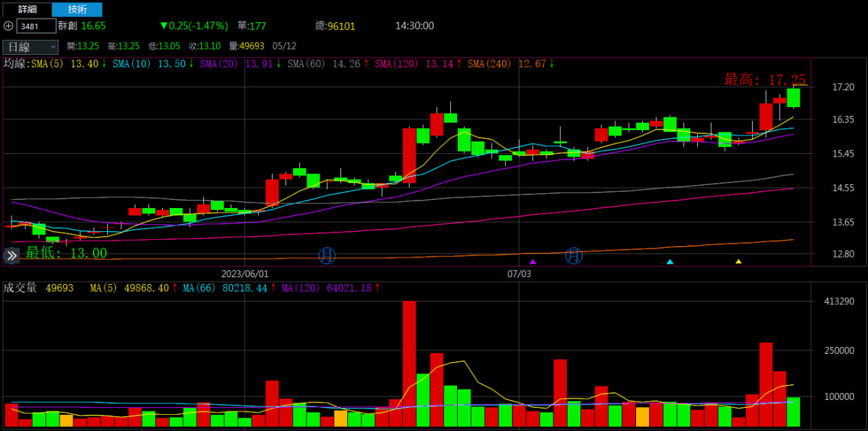The image size is (868, 431).
Task: Open the 日線 period dropdown
Action: tap(31, 47)
